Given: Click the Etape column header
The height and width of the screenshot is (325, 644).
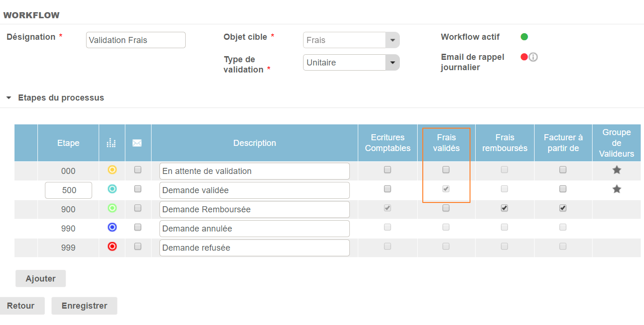Looking at the screenshot, I should [x=68, y=143].
